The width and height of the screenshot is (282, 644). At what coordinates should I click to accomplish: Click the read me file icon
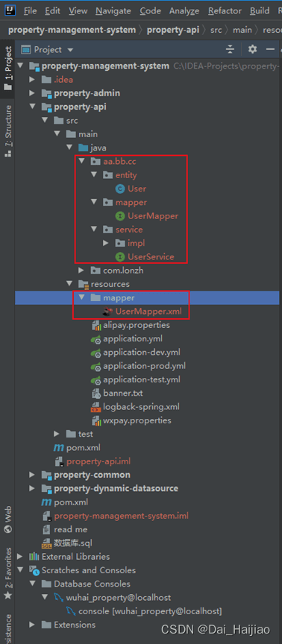click(x=46, y=529)
